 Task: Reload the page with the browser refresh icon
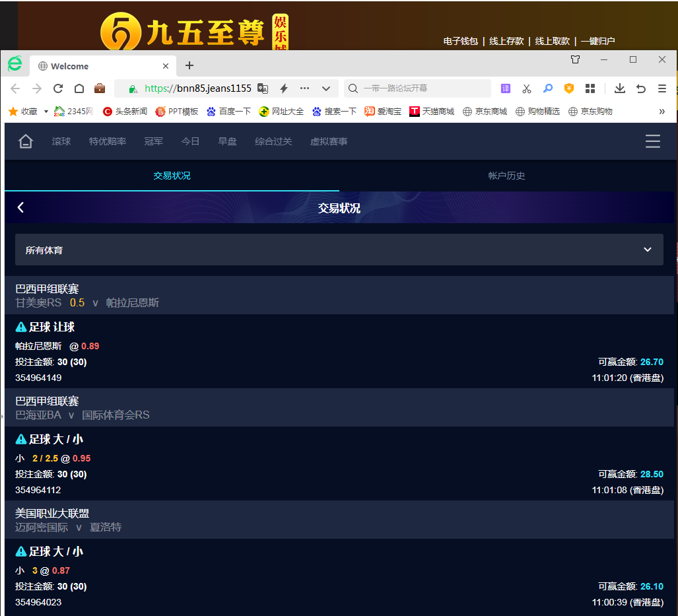(x=58, y=88)
